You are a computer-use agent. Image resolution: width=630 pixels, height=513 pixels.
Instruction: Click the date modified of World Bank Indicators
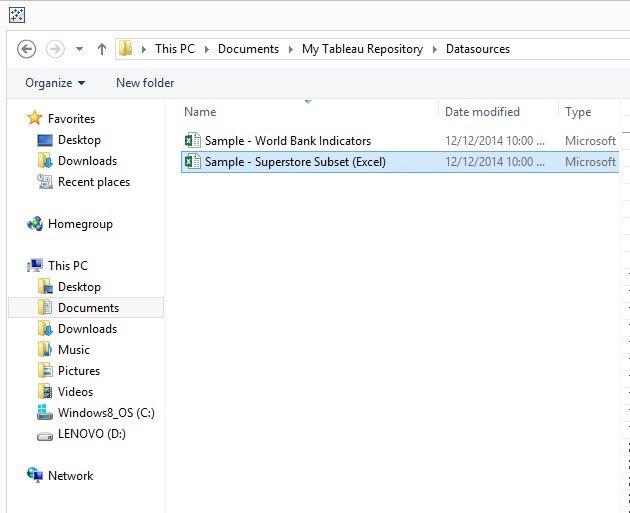[495, 141]
